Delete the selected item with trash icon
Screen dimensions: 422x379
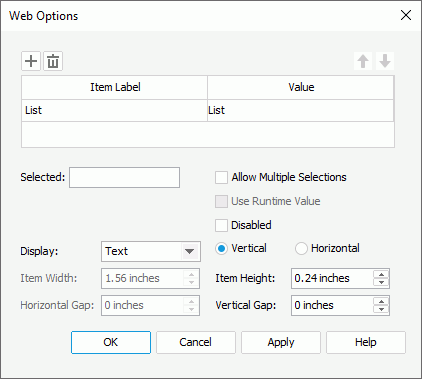53,61
